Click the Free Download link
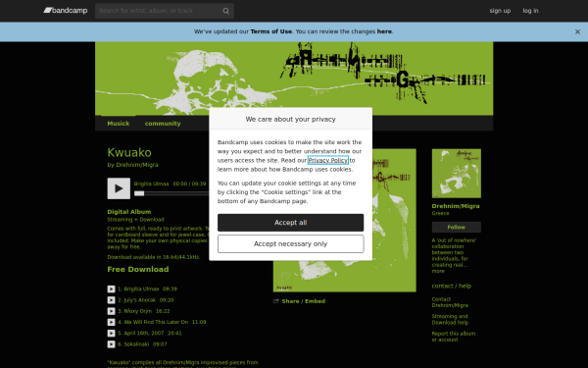This screenshot has width=588, height=368. coord(138,269)
